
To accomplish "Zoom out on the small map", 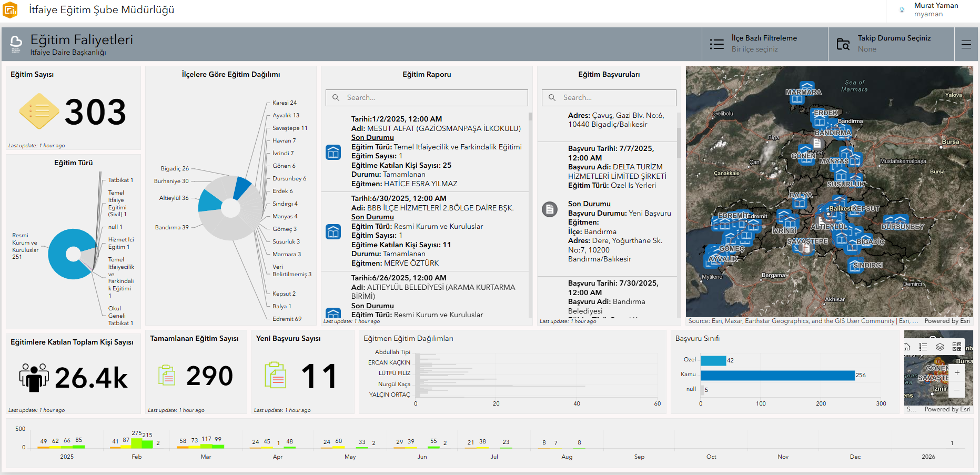I will coord(957,390).
